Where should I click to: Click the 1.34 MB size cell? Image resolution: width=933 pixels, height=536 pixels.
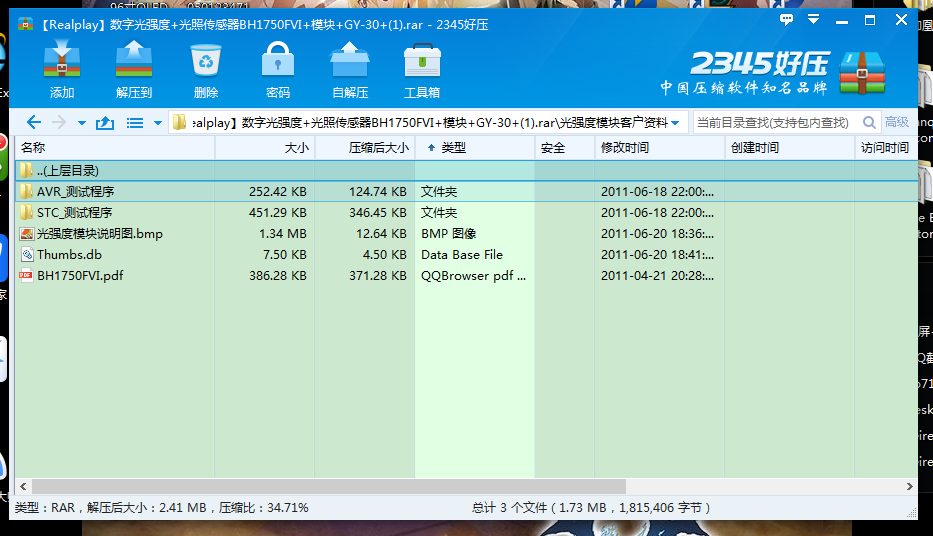tap(283, 234)
